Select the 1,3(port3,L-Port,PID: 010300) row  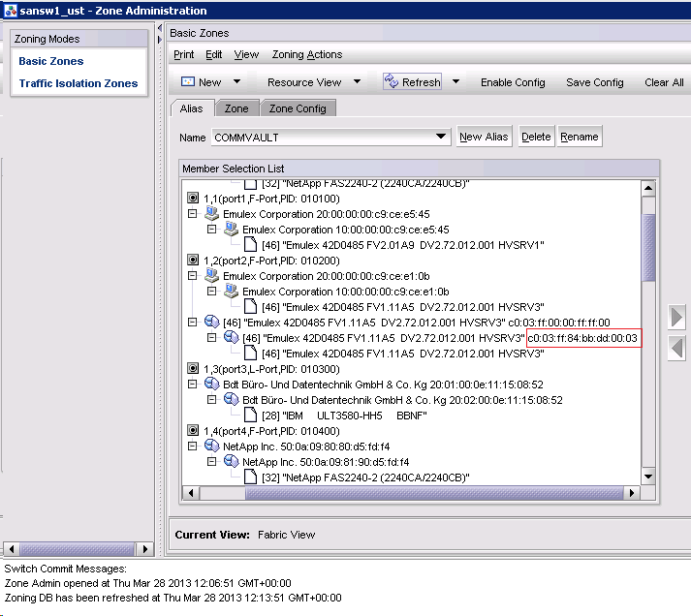coord(271,369)
